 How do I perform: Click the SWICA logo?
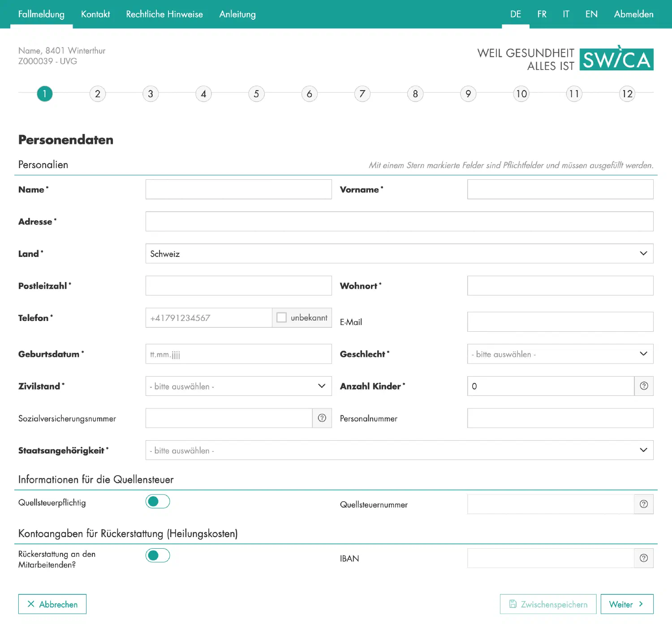(616, 59)
